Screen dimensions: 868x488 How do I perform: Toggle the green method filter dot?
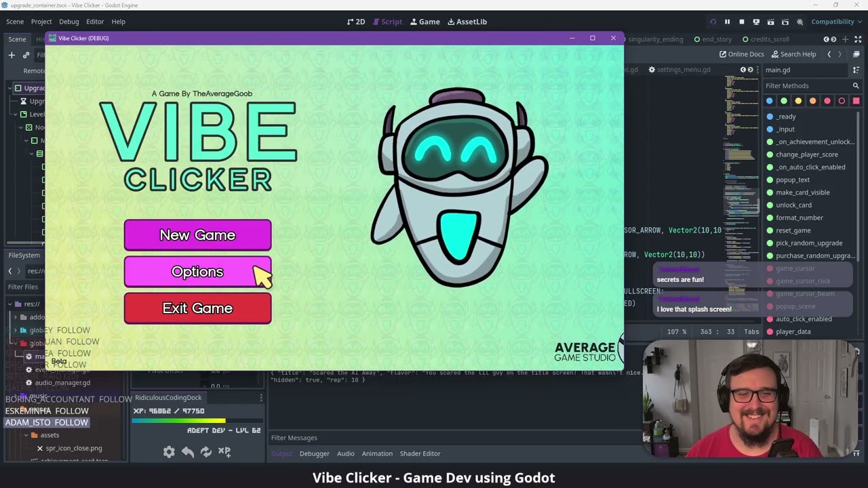click(x=784, y=101)
